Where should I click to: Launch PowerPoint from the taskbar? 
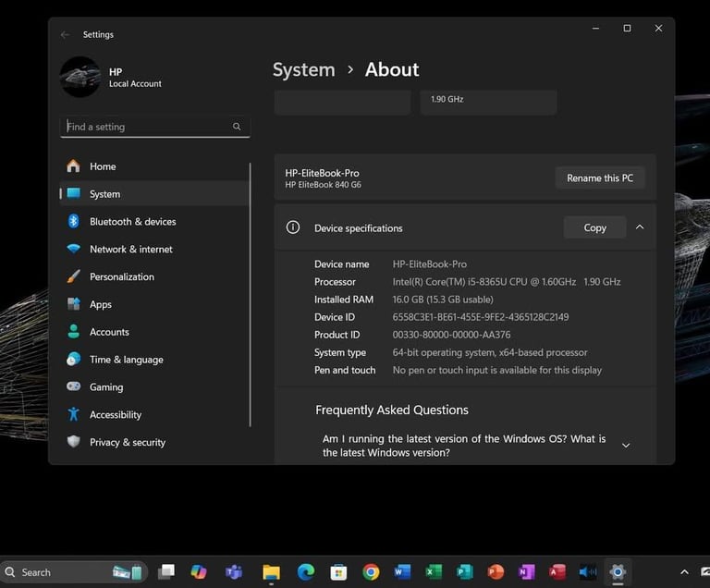(496, 571)
